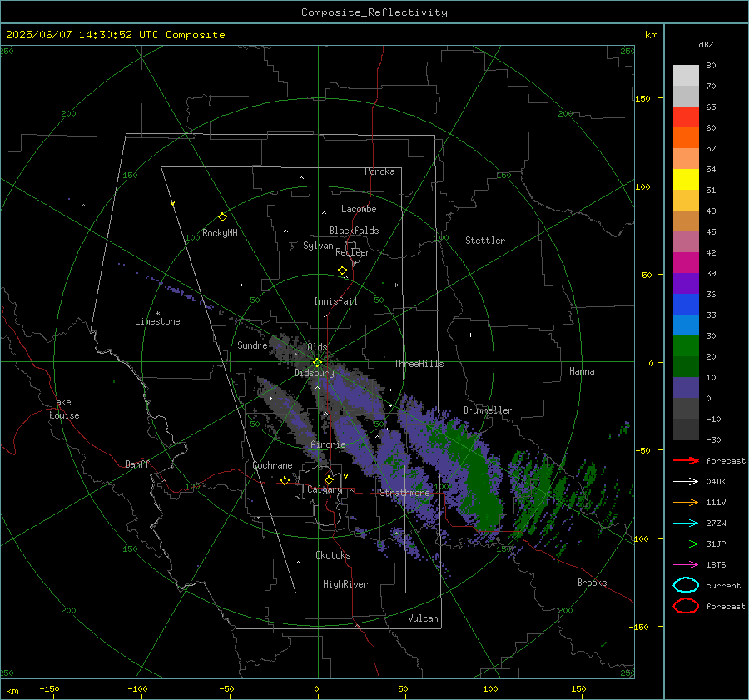Click the Sylvan label
The image size is (749, 700).
pos(318,246)
